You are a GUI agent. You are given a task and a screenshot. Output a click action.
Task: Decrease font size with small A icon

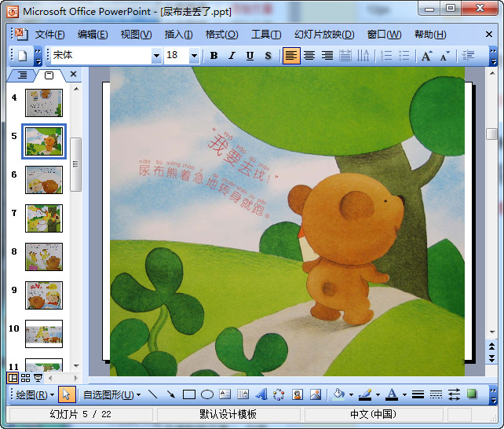[x=445, y=56]
